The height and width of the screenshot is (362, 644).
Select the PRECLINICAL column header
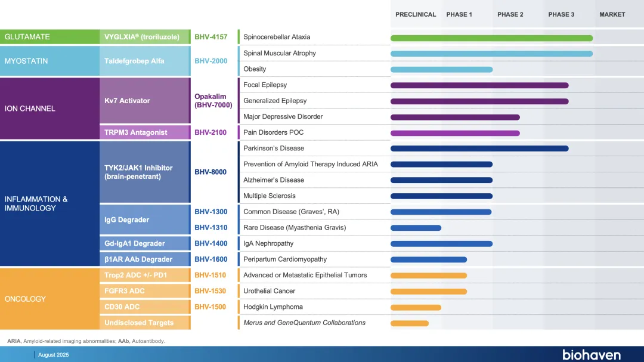(416, 14)
